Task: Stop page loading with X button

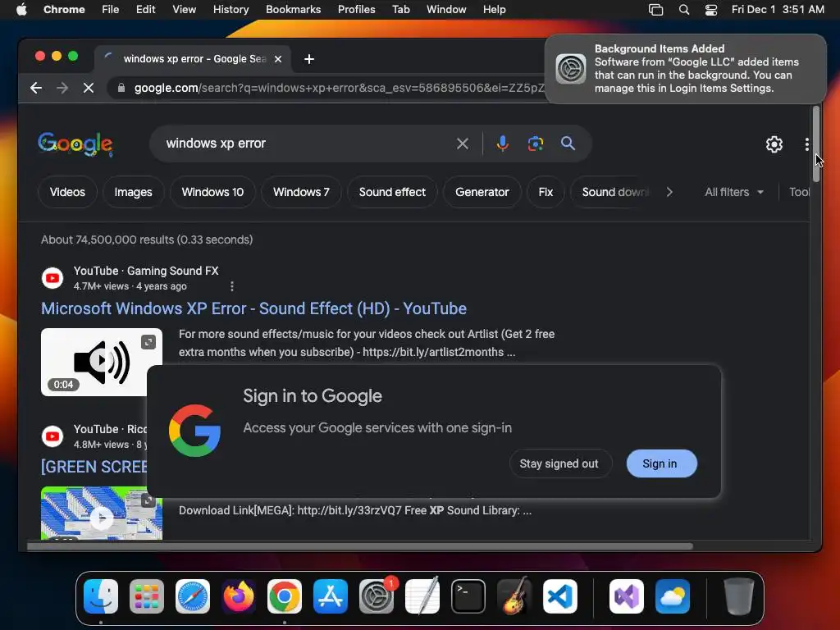Action: [89, 88]
